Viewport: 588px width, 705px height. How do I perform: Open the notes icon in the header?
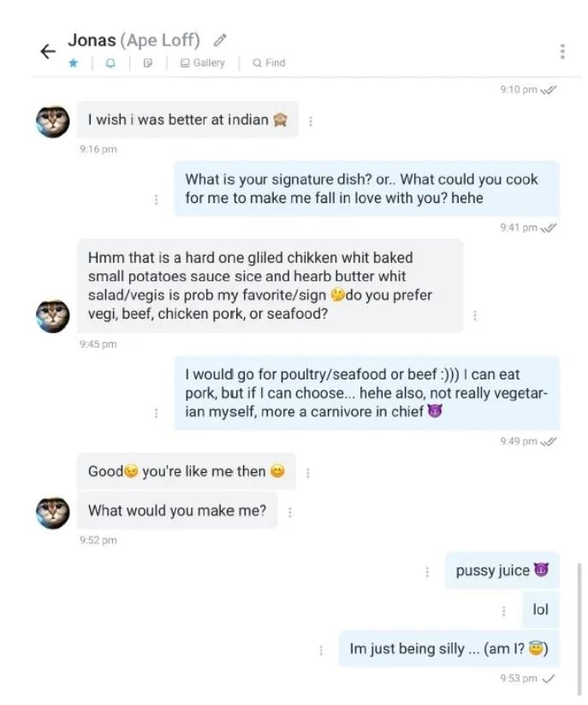[148, 63]
